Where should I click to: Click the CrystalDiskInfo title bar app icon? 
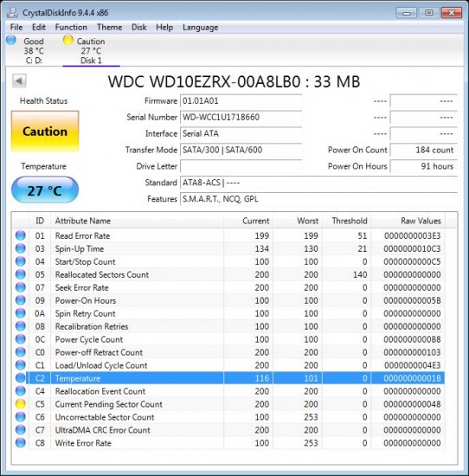point(12,12)
